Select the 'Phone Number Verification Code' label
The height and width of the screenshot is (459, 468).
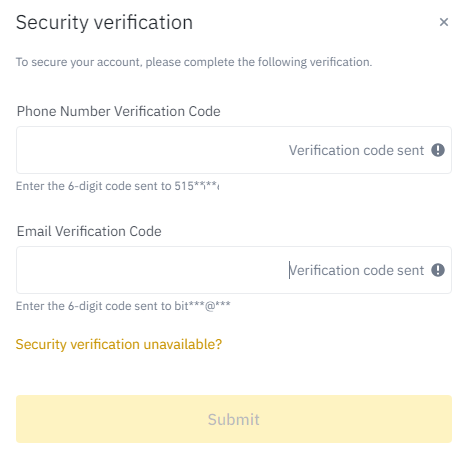119,111
